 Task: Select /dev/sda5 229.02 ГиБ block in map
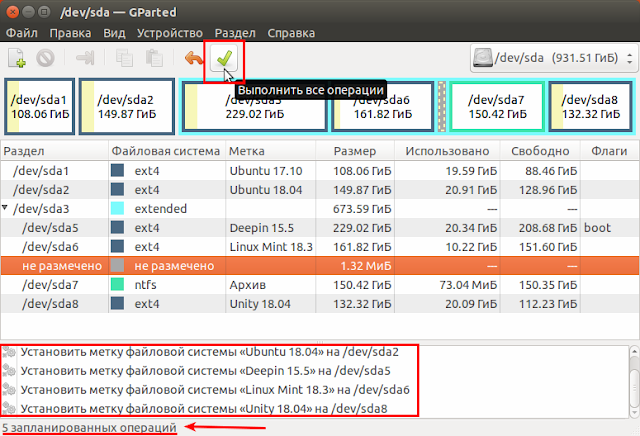point(254,107)
